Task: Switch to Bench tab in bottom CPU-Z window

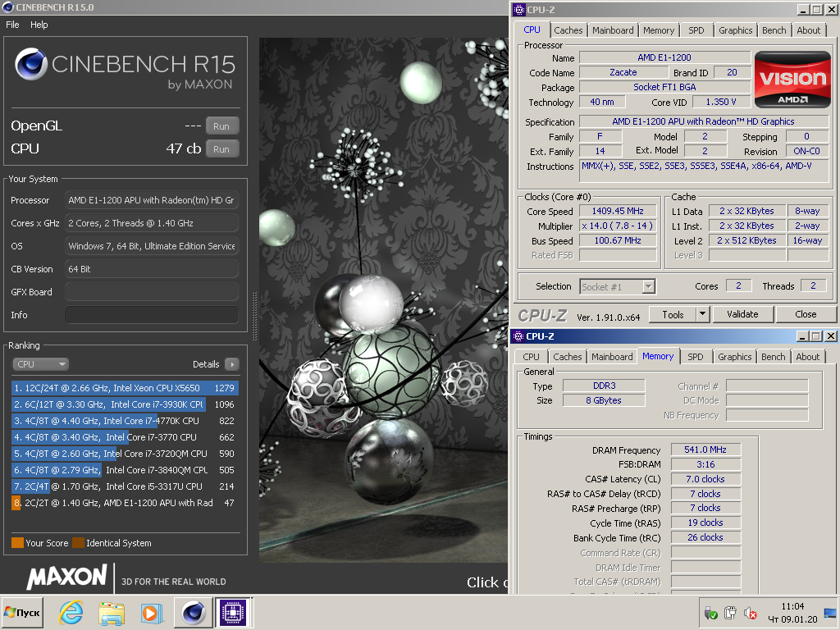Action: click(x=773, y=357)
